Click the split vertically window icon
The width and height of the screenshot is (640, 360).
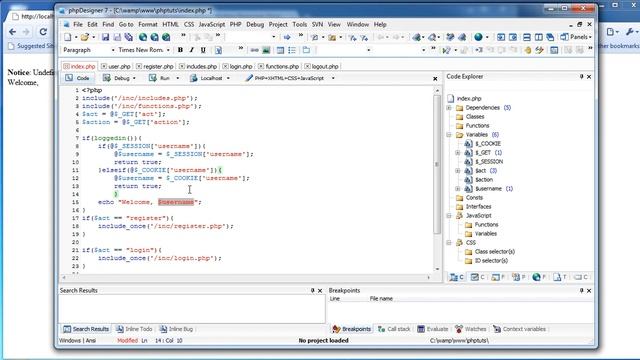(538, 37)
